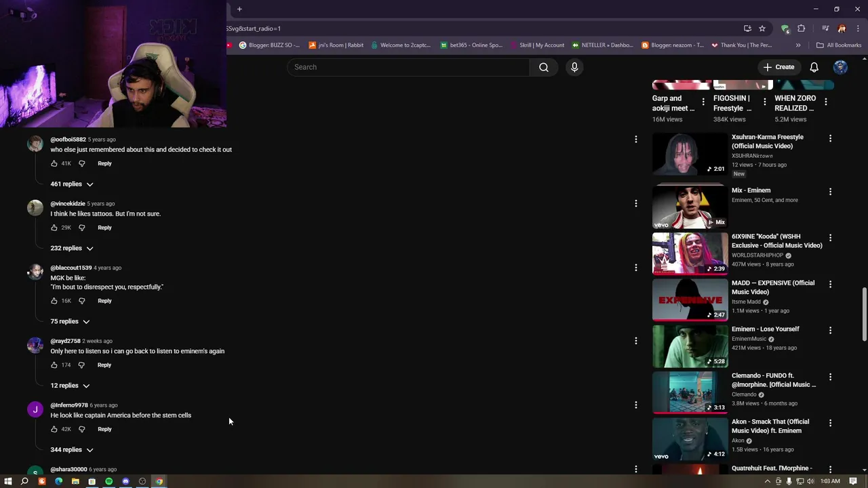Image resolution: width=868 pixels, height=488 pixels.
Task: Open options for Akon Smack That video
Action: pyautogui.click(x=830, y=423)
